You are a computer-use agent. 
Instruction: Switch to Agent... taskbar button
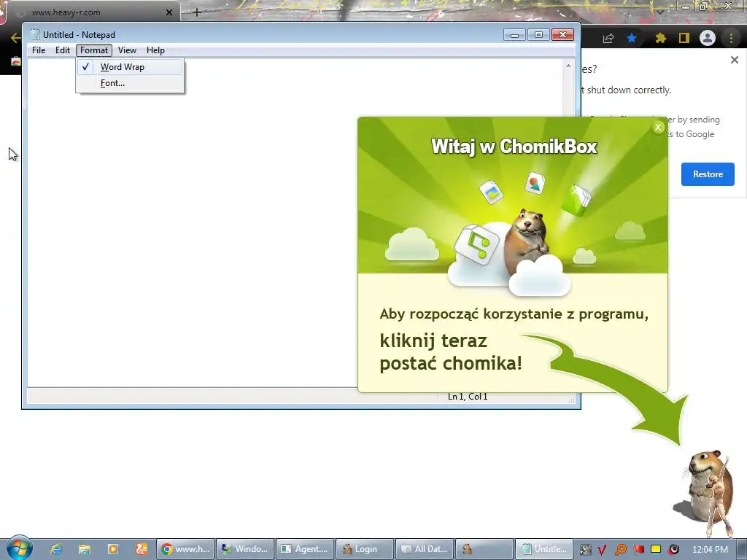click(x=306, y=549)
